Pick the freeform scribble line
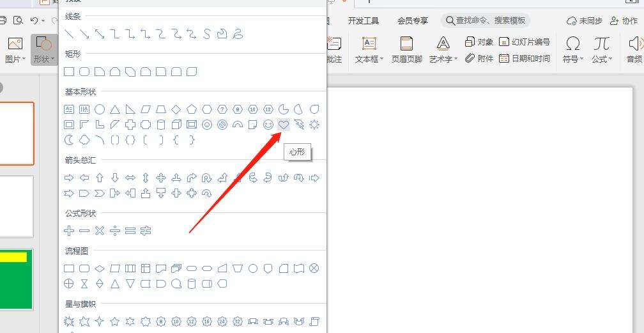The image size is (644, 333). pos(238,34)
